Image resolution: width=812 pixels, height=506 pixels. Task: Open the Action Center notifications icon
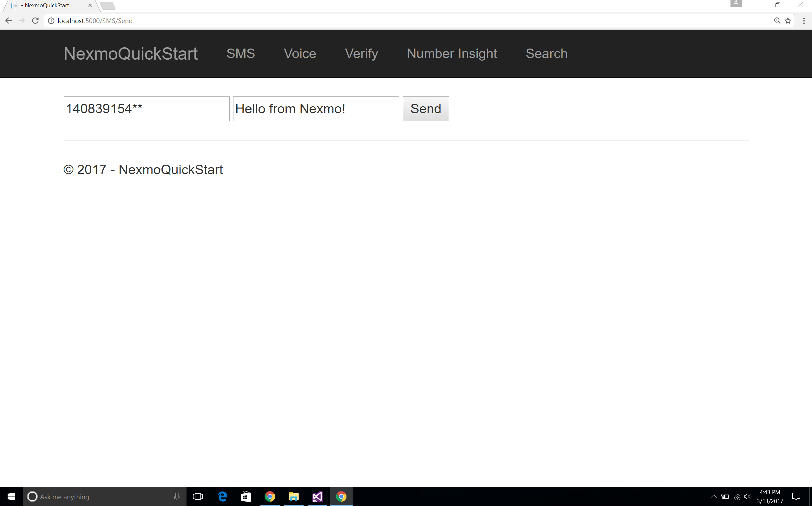(796, 496)
